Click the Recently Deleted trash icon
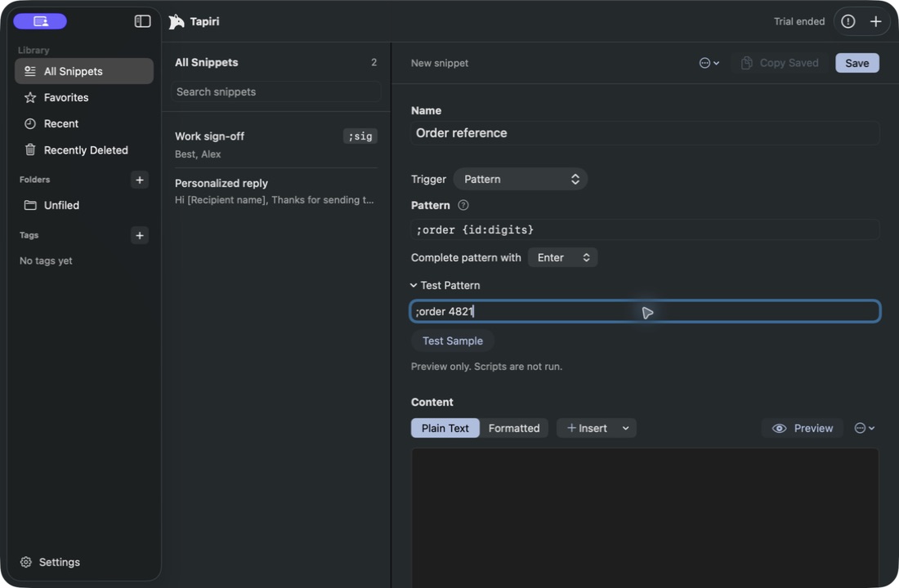The width and height of the screenshot is (899, 588). (x=29, y=149)
